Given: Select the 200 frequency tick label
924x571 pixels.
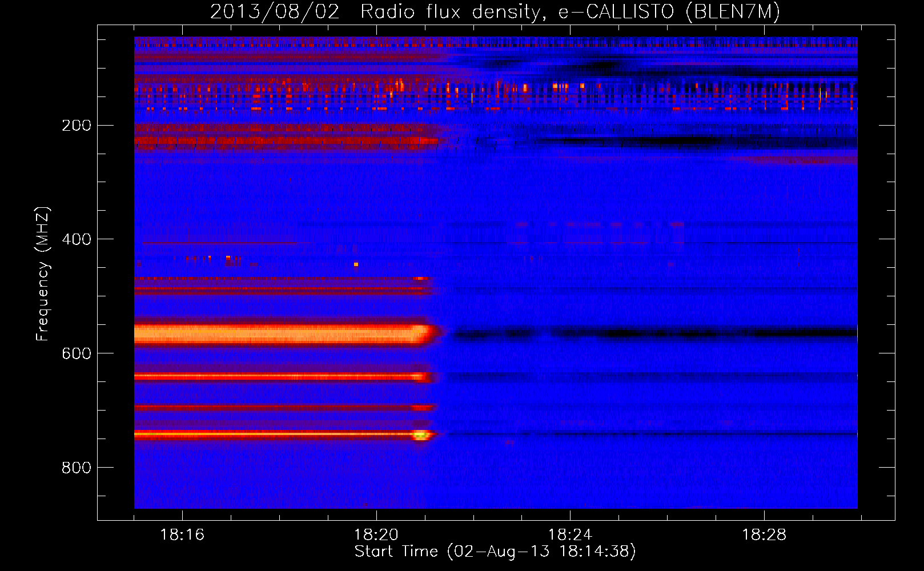Looking at the screenshot, I should click(77, 125).
